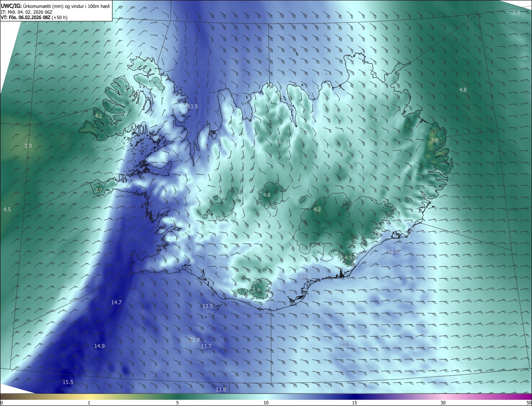Click the color scale tick label 1
This screenshot has width=532, height=406.
tap(89, 403)
